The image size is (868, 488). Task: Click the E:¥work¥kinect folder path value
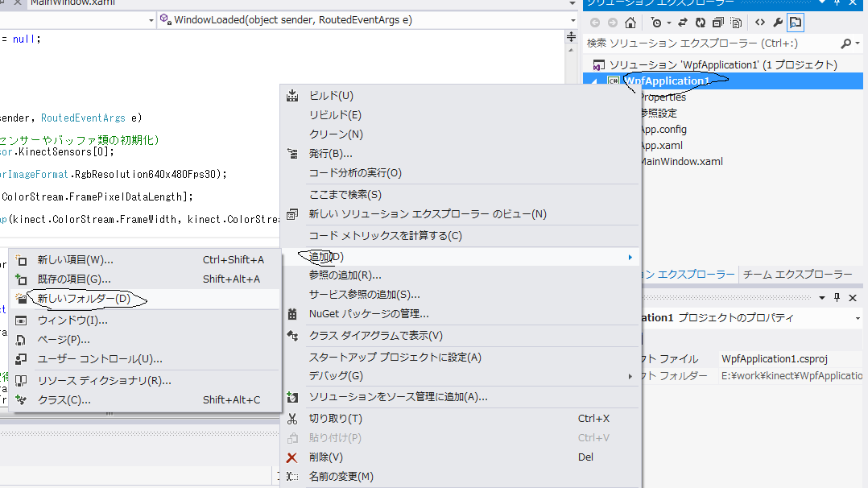point(791,375)
